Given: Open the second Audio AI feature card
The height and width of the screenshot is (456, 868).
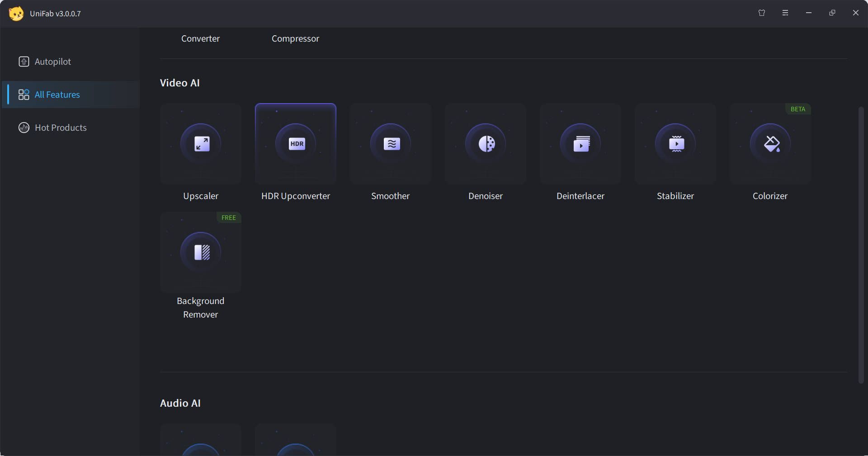Looking at the screenshot, I should [x=296, y=440].
